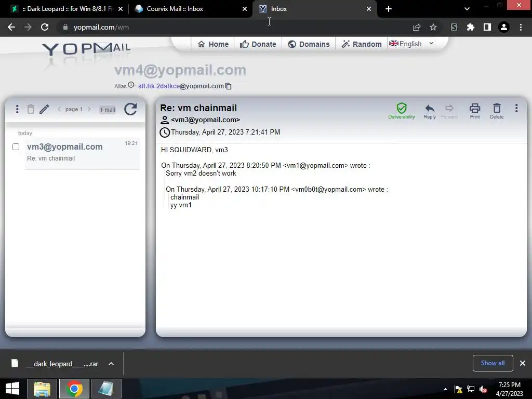This screenshot has height=399, width=532.
Task: Click the site lock icon in address bar
Action: pos(65,27)
